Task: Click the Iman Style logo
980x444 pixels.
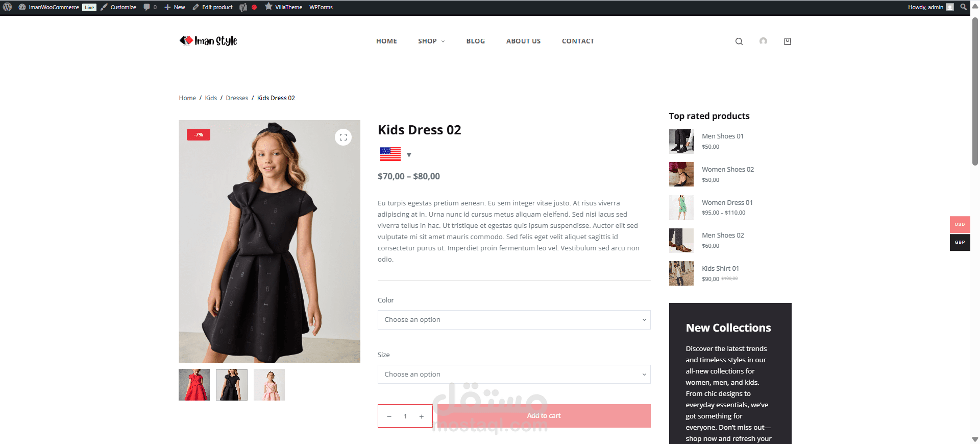Action: pos(208,41)
